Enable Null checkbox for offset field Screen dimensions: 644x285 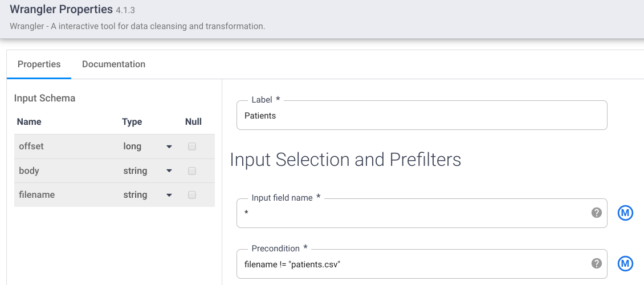click(x=192, y=146)
